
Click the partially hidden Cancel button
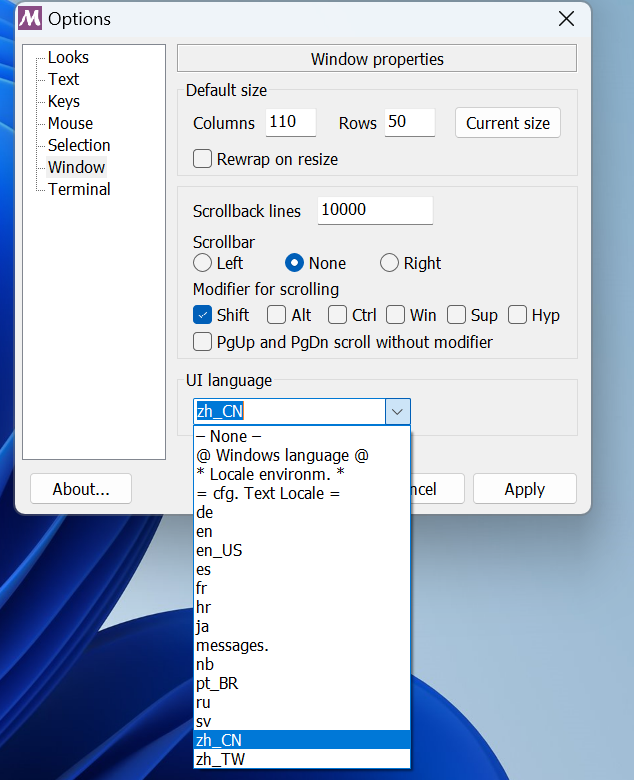(438, 489)
